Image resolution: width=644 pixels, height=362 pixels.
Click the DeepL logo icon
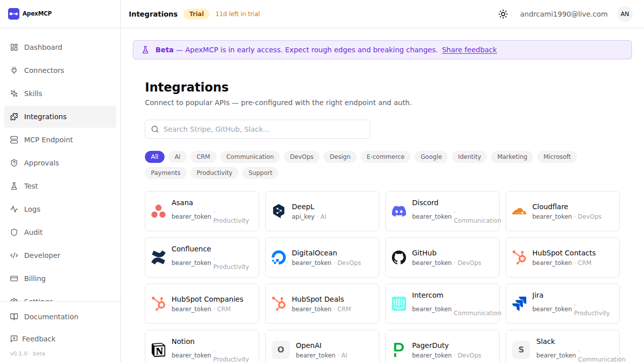[279, 211]
